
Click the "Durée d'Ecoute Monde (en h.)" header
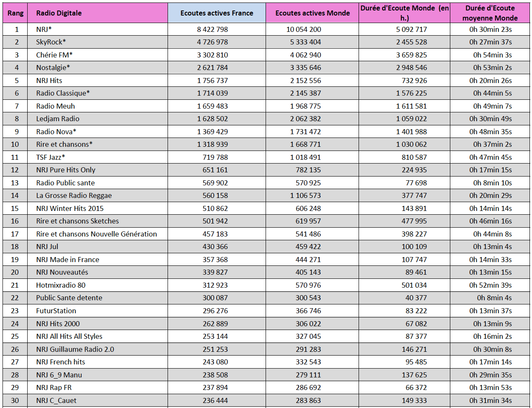pyautogui.click(x=404, y=13)
